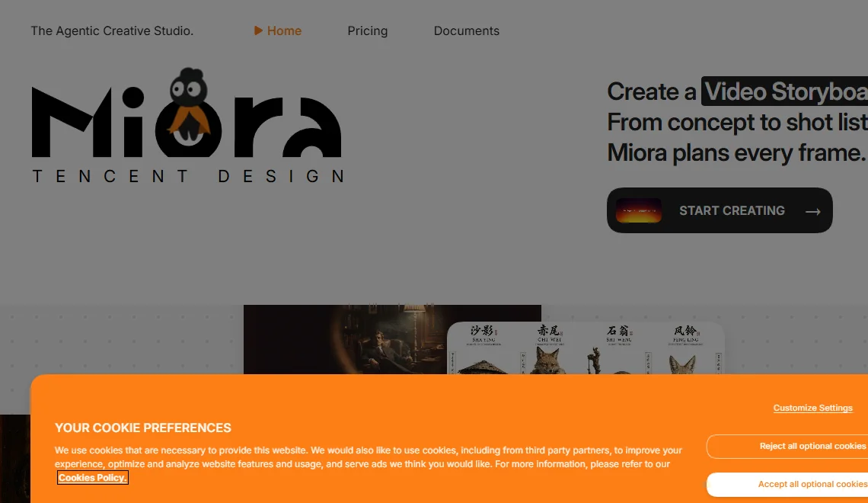Open the Documents menu item
Image resolution: width=868 pixels, height=503 pixels.
[x=467, y=31]
